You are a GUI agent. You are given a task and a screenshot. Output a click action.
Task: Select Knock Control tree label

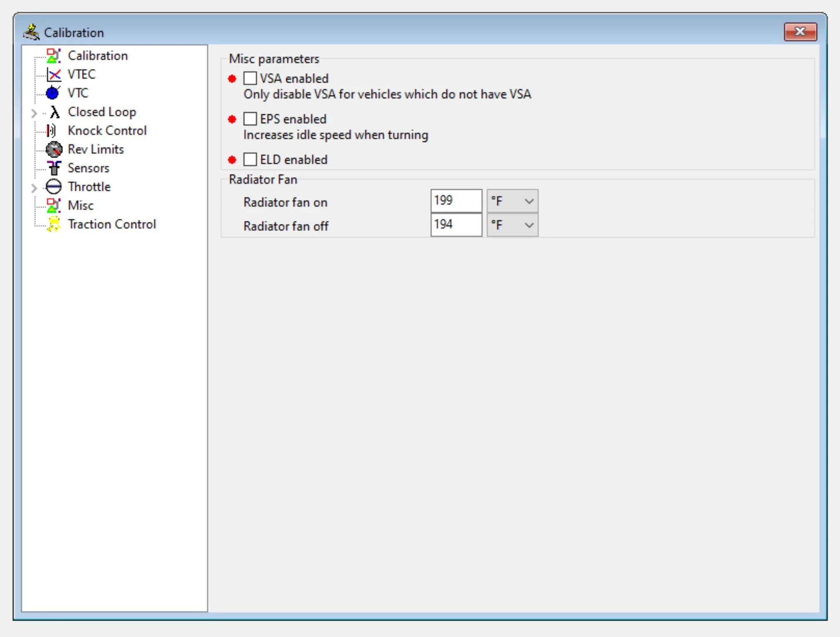107,131
